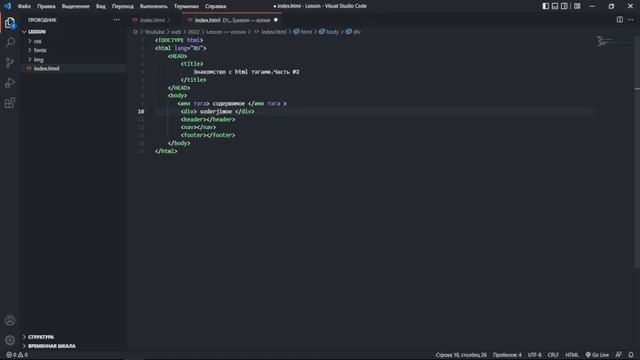Viewport: 640px width, 360px height.
Task: Expand the Структура outline section
Action: (x=41, y=337)
